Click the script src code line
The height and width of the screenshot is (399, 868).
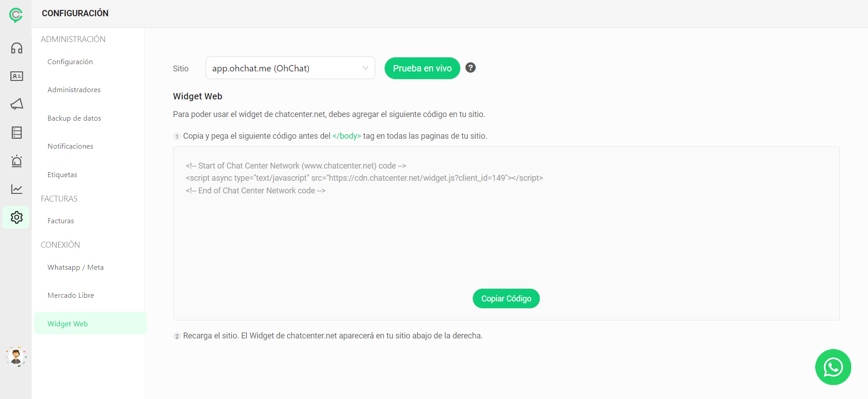pos(364,178)
